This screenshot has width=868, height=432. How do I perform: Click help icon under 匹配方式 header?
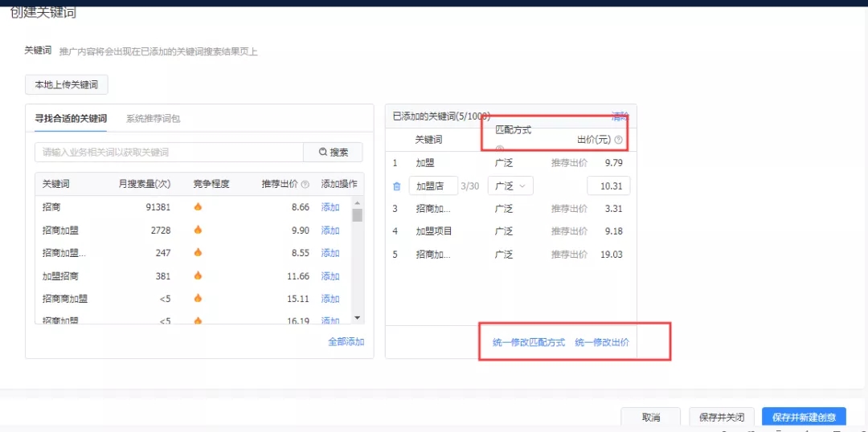coord(499,149)
